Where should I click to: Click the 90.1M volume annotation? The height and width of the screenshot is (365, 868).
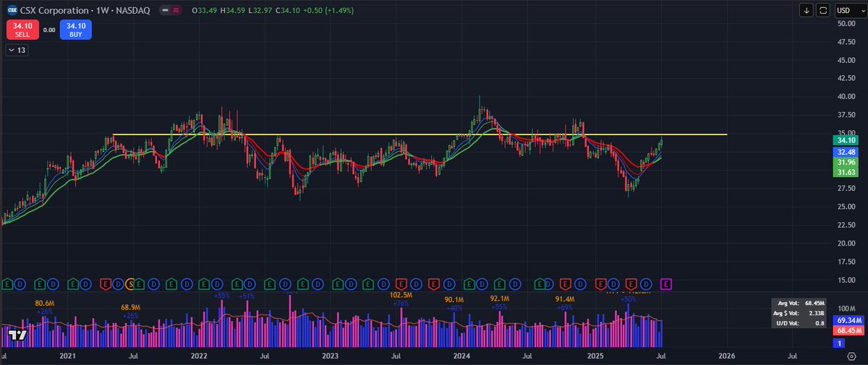455,299
